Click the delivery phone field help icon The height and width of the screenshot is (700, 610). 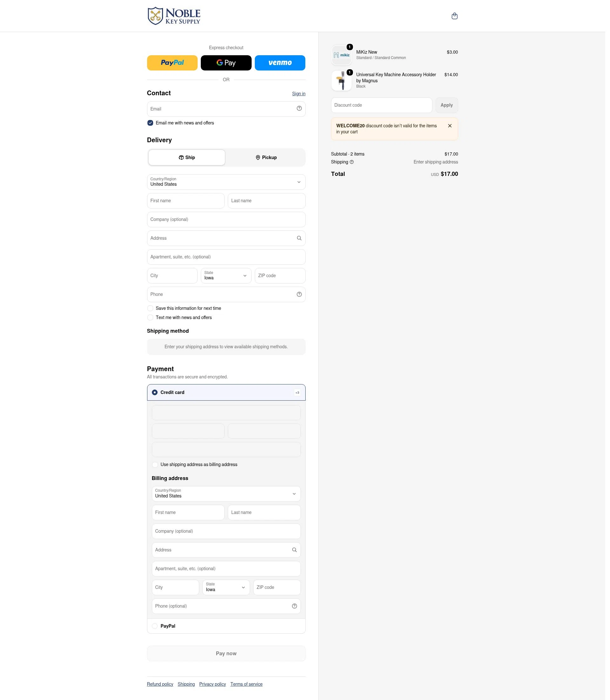click(301, 296)
